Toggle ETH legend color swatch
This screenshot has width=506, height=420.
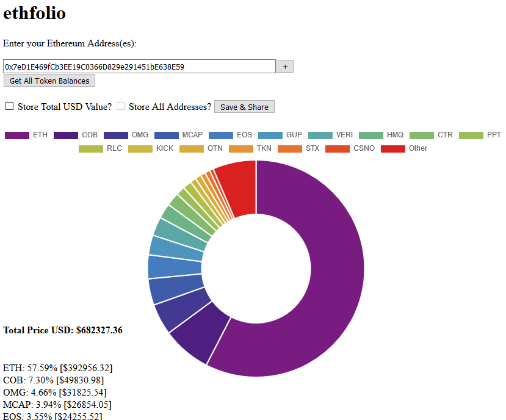pos(17,136)
